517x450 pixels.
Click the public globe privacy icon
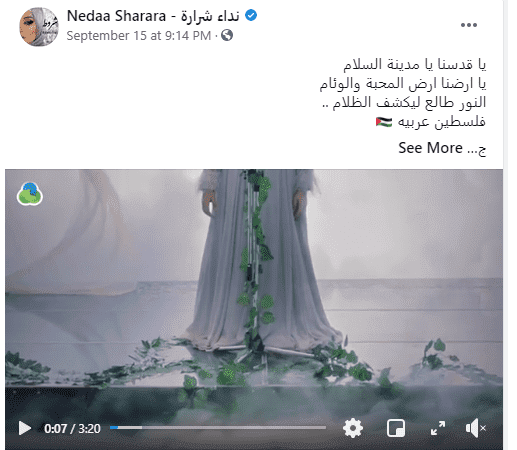227,35
